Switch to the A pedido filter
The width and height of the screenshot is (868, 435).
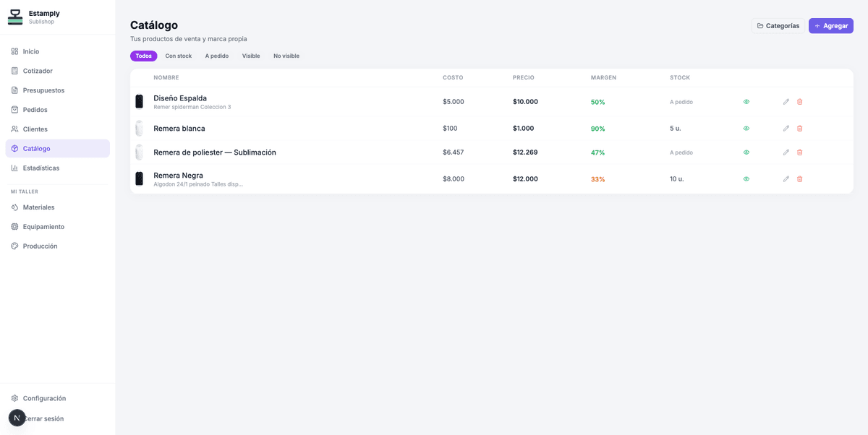[x=216, y=56]
